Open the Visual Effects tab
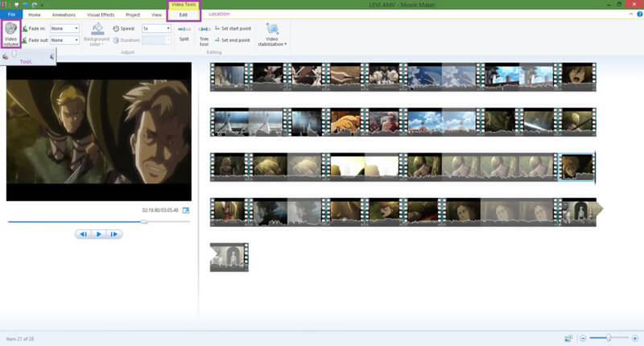Viewport: 644px width, 346px height. coord(101,14)
